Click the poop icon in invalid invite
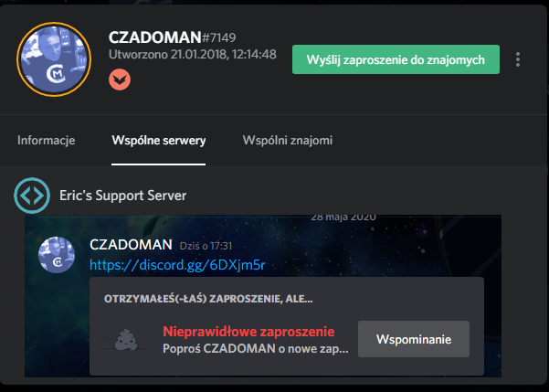549x392 pixels. coord(126,339)
